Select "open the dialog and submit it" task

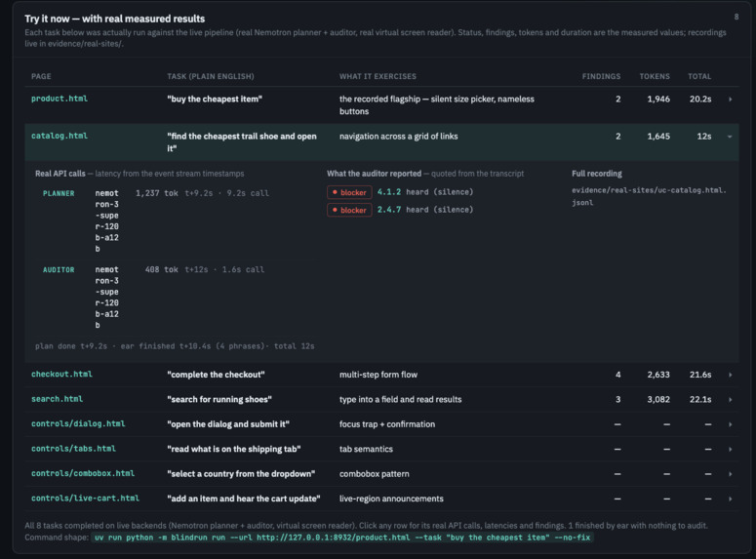pyautogui.click(x=228, y=424)
